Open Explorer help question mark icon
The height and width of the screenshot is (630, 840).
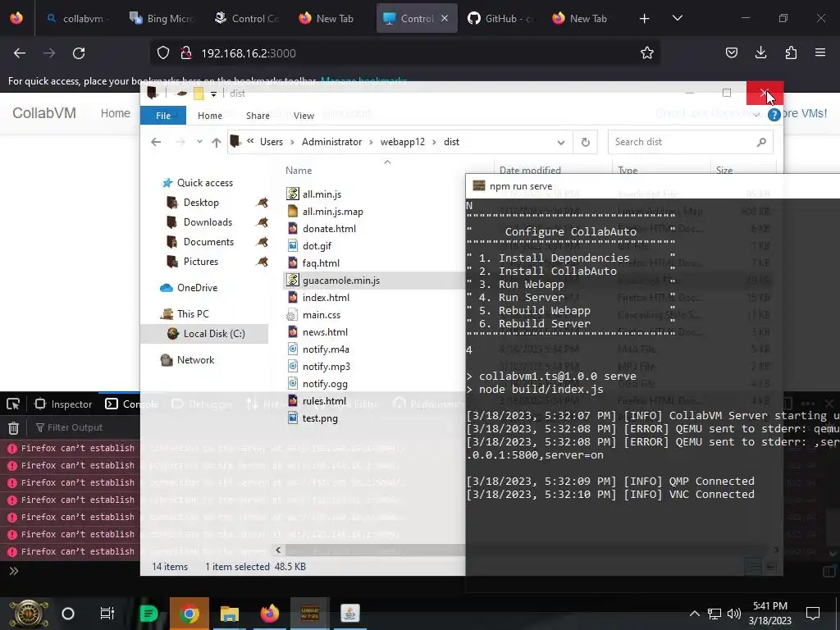tap(774, 115)
